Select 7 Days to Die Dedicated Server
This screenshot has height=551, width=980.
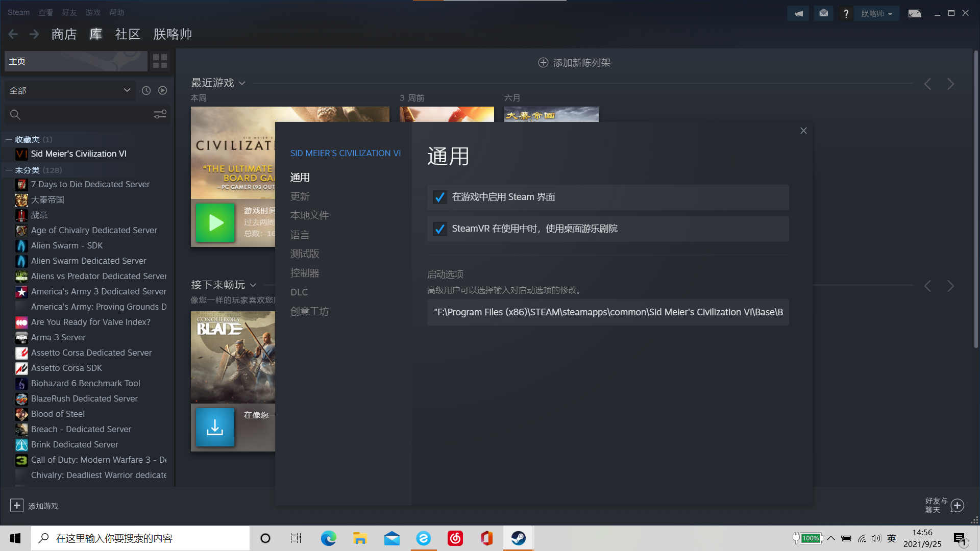pos(90,184)
